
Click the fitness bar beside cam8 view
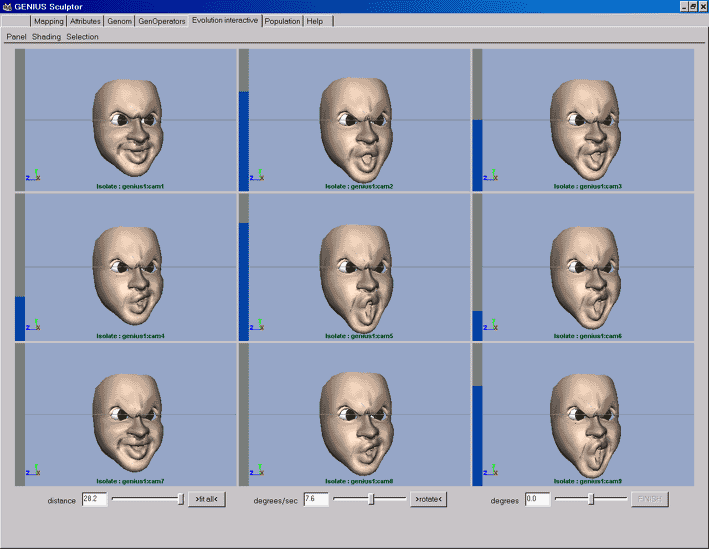pos(244,414)
